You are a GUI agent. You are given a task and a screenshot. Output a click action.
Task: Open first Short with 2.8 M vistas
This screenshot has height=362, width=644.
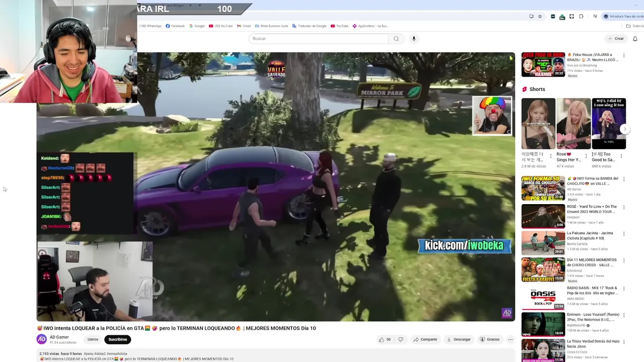tap(538, 124)
